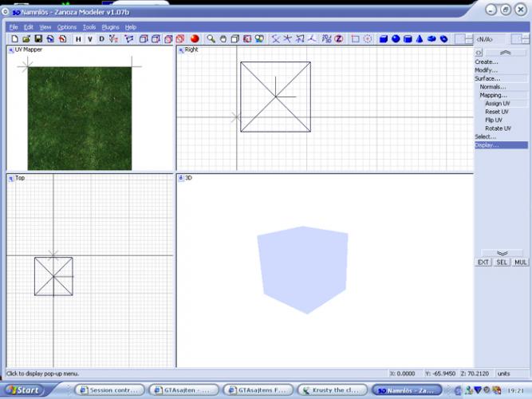Expand the Create... section in side panel
532x399 pixels.
[x=487, y=61]
